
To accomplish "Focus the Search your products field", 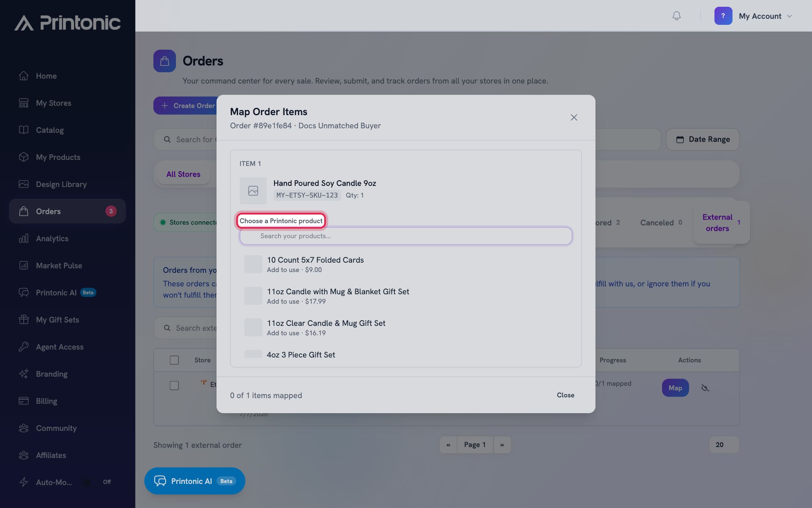I will pyautogui.click(x=406, y=236).
